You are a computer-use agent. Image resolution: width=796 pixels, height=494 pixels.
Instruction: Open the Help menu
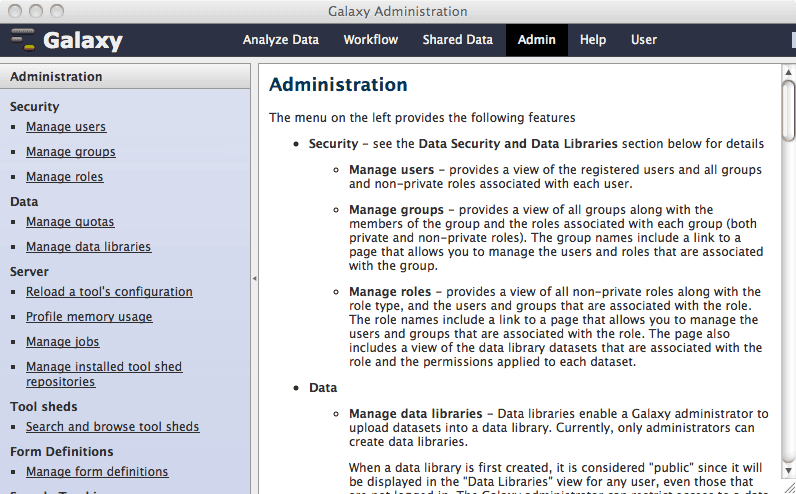click(x=593, y=40)
